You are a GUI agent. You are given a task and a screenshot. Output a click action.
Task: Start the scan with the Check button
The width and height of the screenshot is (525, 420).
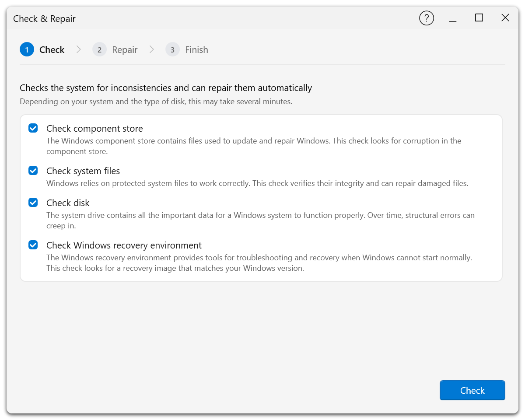click(x=472, y=390)
